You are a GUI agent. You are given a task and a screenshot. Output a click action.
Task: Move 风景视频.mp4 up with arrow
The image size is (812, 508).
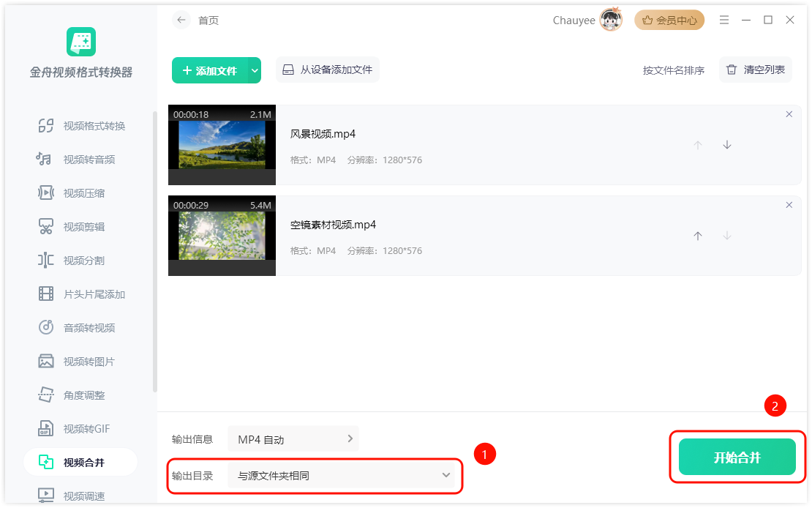(x=698, y=145)
